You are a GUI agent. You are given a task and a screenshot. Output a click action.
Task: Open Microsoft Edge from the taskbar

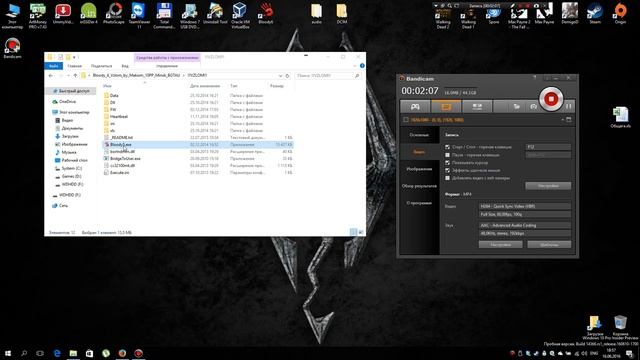(x=57, y=353)
